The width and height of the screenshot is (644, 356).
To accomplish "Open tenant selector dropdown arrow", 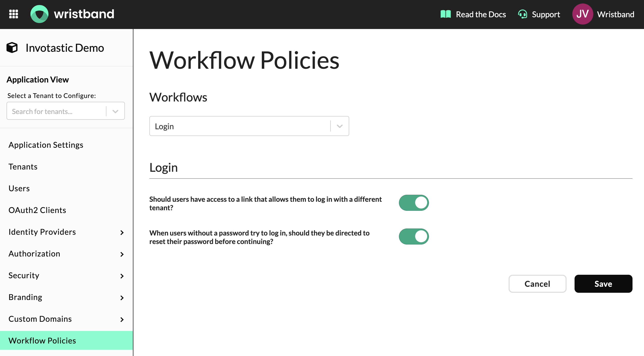I will point(115,111).
